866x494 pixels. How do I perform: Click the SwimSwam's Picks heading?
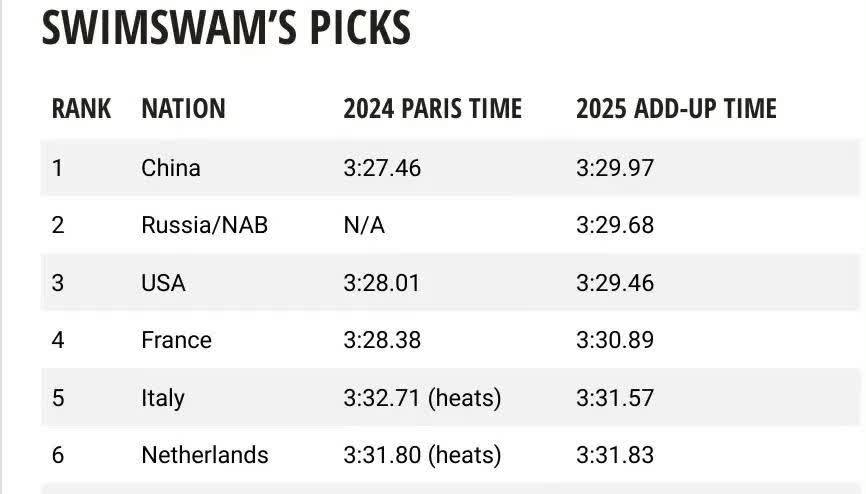[x=226, y=27]
